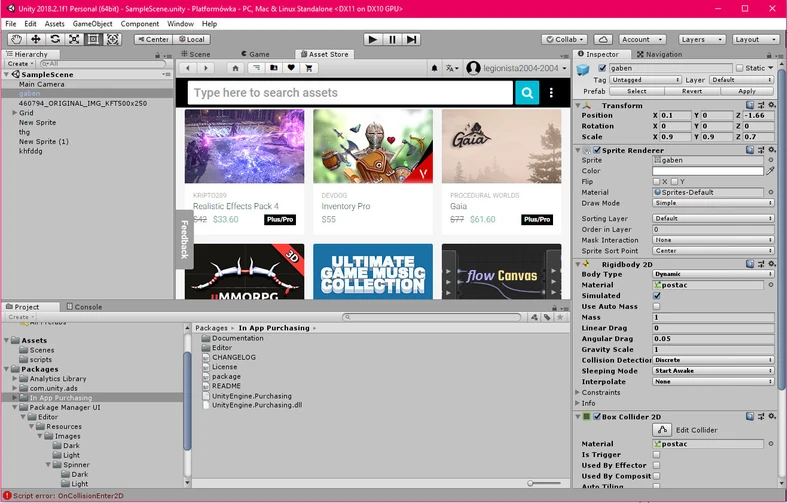This screenshot has width=788, height=503.
Task: Open Asset Store home page icon
Action: tap(235, 68)
